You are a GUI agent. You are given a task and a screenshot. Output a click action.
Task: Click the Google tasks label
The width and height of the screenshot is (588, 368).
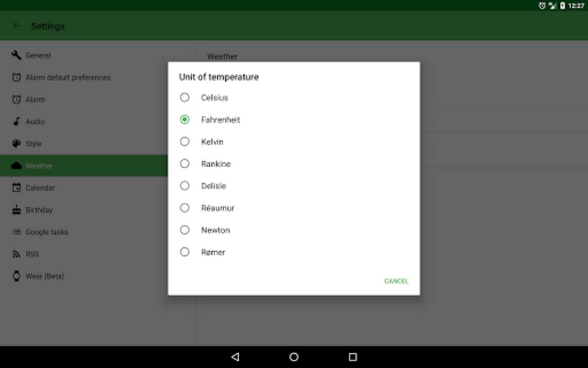click(47, 232)
